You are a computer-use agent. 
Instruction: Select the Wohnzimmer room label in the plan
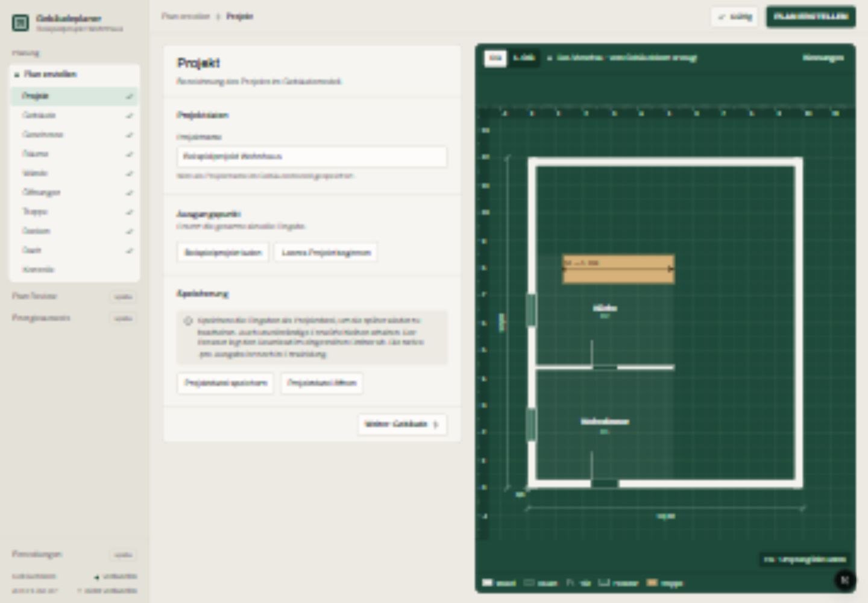click(605, 421)
